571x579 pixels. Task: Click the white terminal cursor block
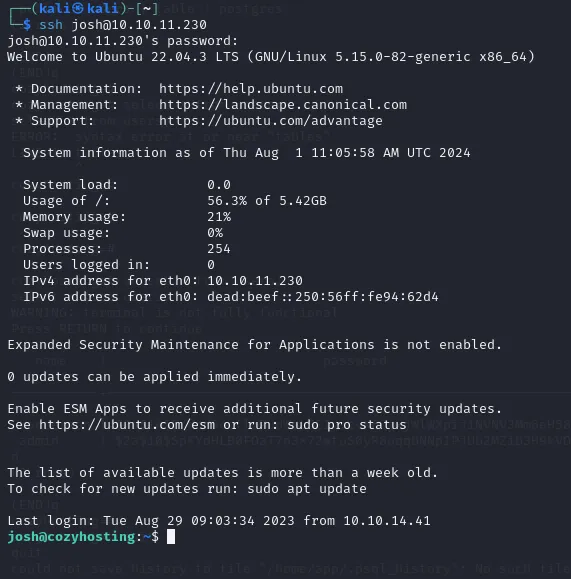pos(171,537)
